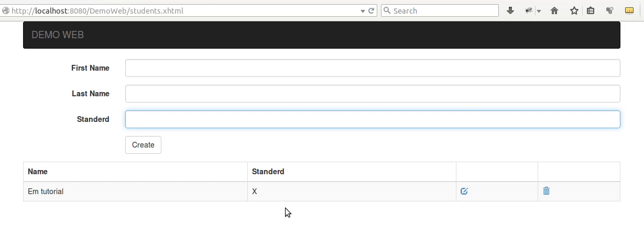This screenshot has width=644, height=237.
Task: Expand the Firebug dropdown arrow
Action: pyautogui.click(x=539, y=11)
